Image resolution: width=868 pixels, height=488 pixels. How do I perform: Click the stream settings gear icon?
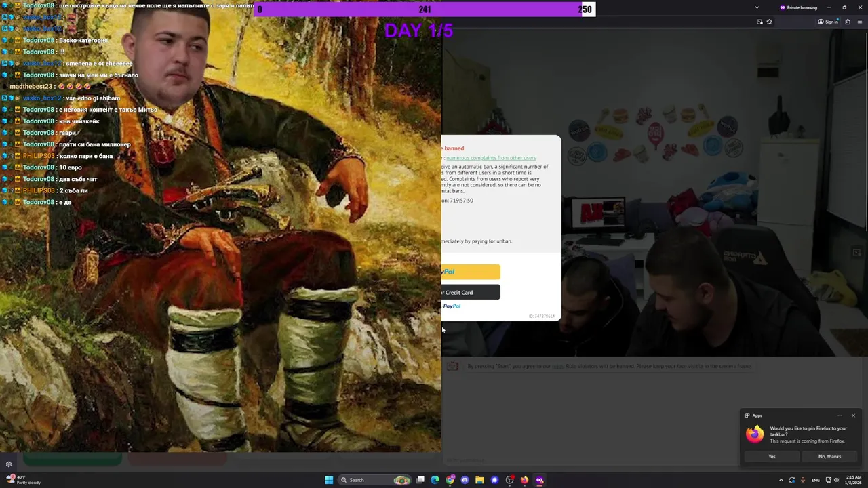[9, 464]
